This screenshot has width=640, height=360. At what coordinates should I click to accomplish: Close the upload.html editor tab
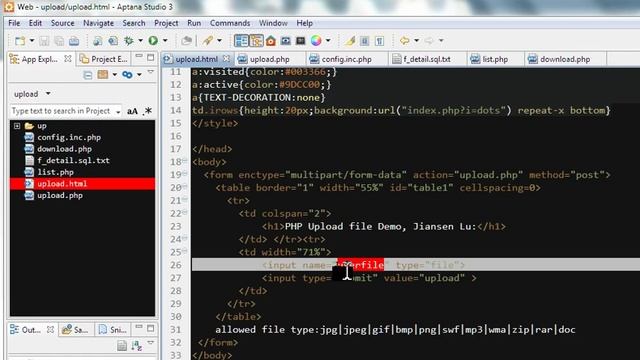pos(227,59)
